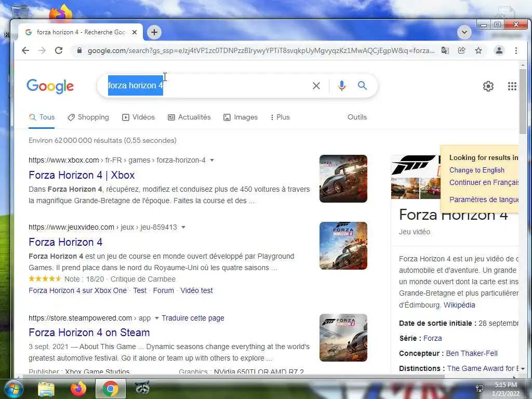Open the Ben Thaker-Fell link
Screen dimensions: 532x399
coord(472,353)
